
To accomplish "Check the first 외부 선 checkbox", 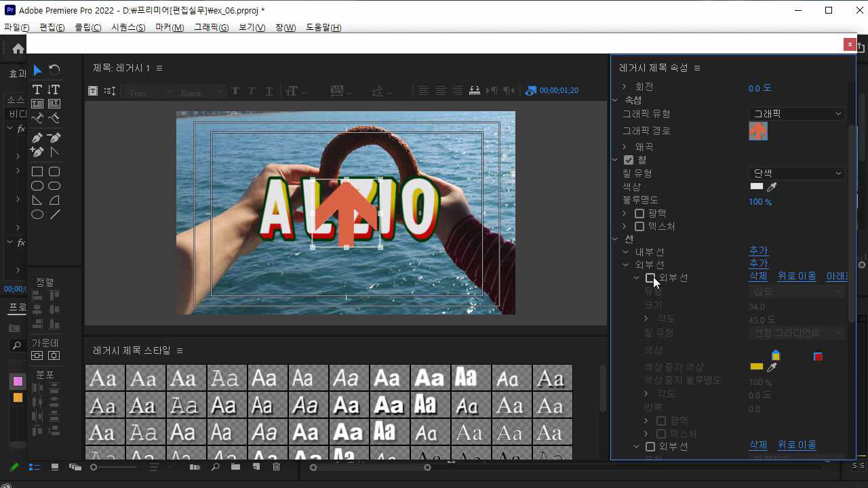I will pyautogui.click(x=650, y=278).
